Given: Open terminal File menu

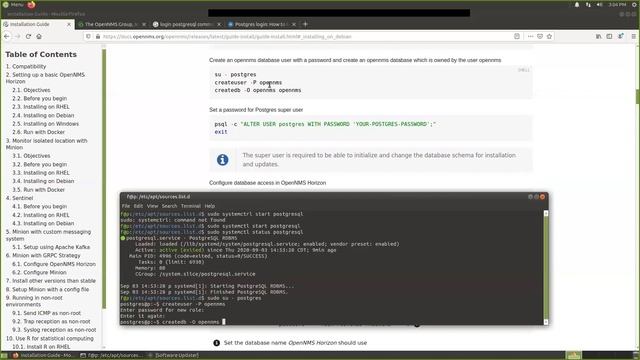Looking at the screenshot, I should point(126,206).
